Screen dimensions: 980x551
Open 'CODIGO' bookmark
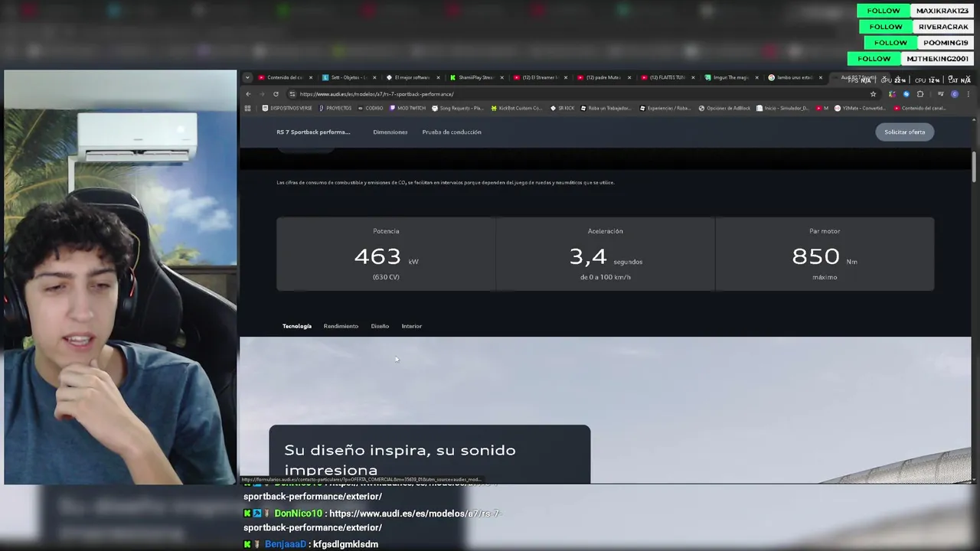371,108
